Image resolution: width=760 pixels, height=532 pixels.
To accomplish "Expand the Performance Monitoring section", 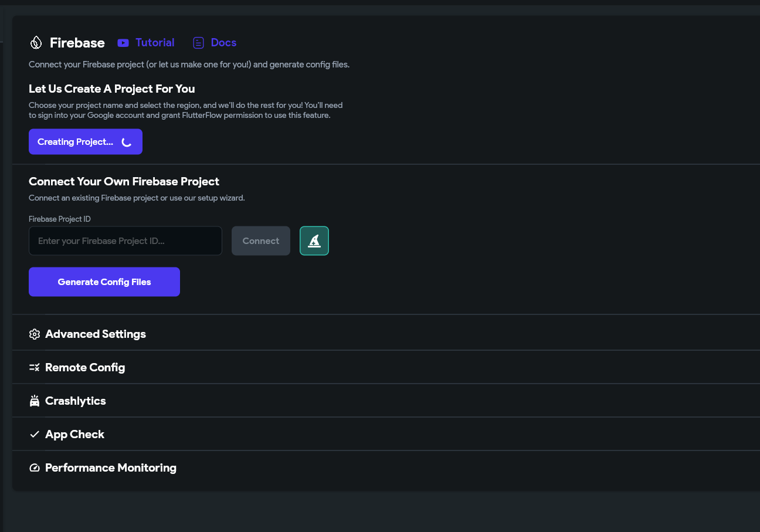I will [x=386, y=468].
